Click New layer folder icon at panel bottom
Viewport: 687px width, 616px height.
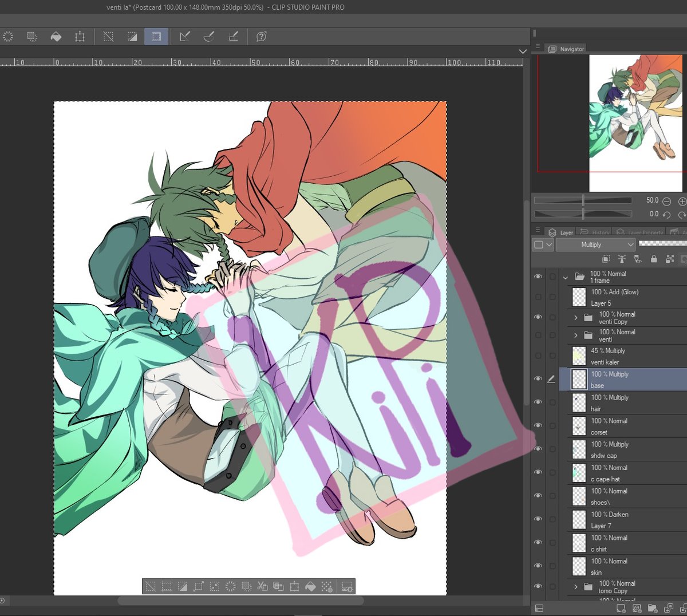653,609
